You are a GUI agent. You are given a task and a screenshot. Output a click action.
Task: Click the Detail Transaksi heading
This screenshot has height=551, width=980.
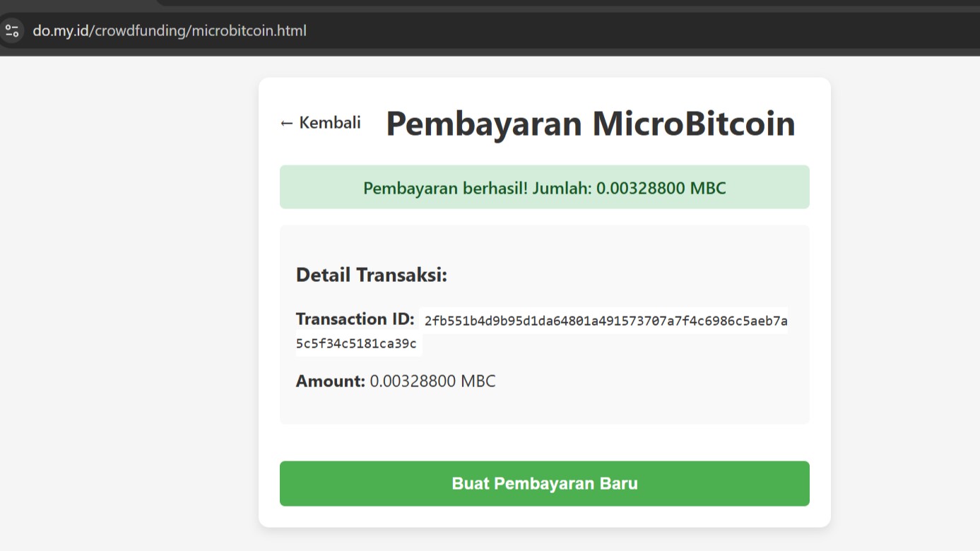click(x=372, y=275)
